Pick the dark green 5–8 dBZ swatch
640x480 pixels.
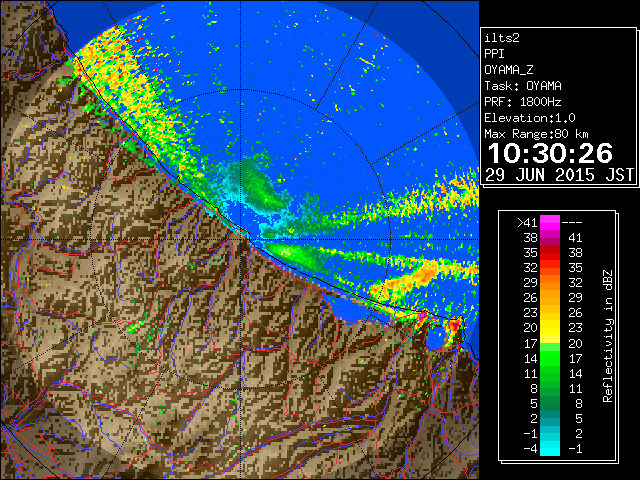(x=550, y=403)
